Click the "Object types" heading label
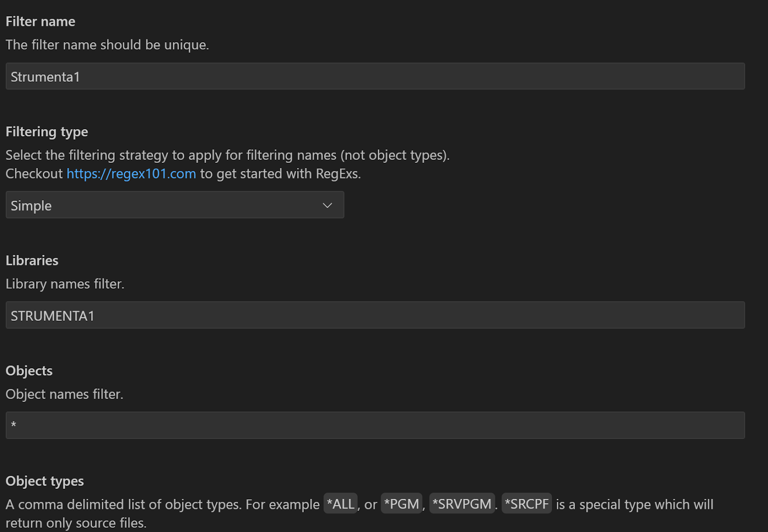Image resolution: width=768 pixels, height=532 pixels. (x=45, y=481)
